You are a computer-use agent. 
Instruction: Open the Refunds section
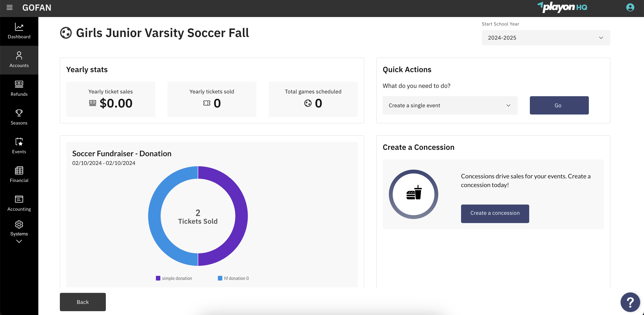19,88
